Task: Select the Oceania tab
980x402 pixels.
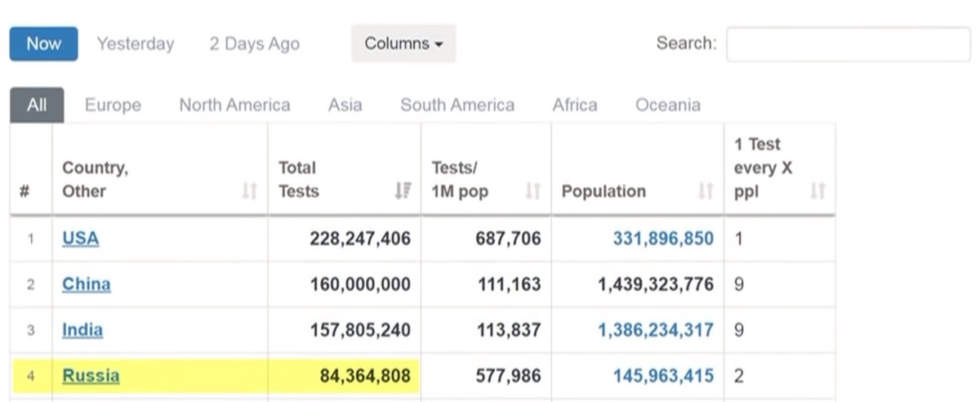Action: [x=667, y=105]
